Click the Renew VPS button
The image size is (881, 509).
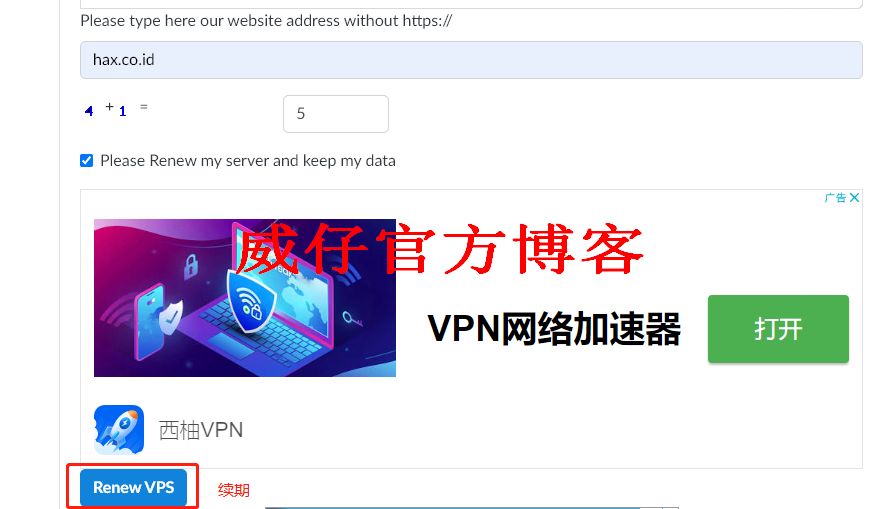(x=133, y=487)
